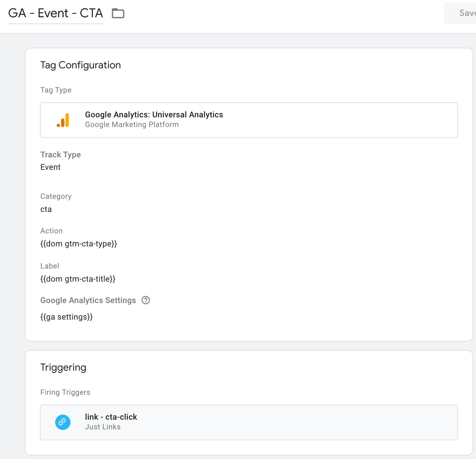
Task: Click the Google Marketing Platform subtitle
Action: point(132,125)
